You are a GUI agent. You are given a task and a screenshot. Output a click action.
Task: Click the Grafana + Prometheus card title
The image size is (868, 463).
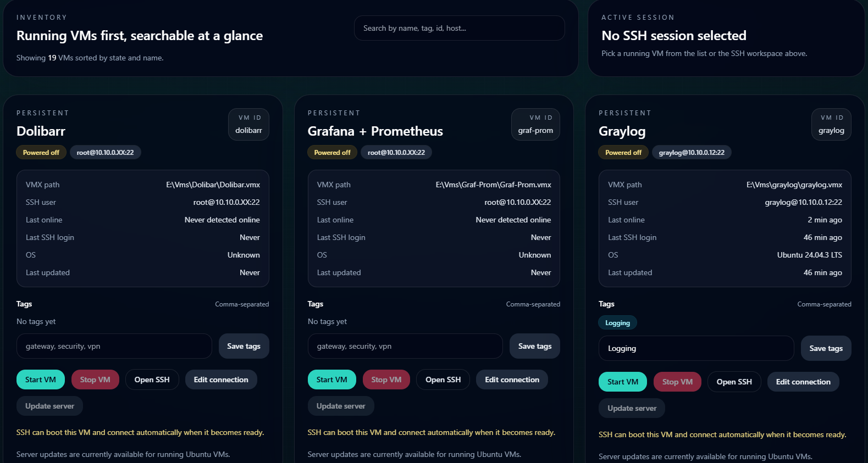[x=375, y=131]
